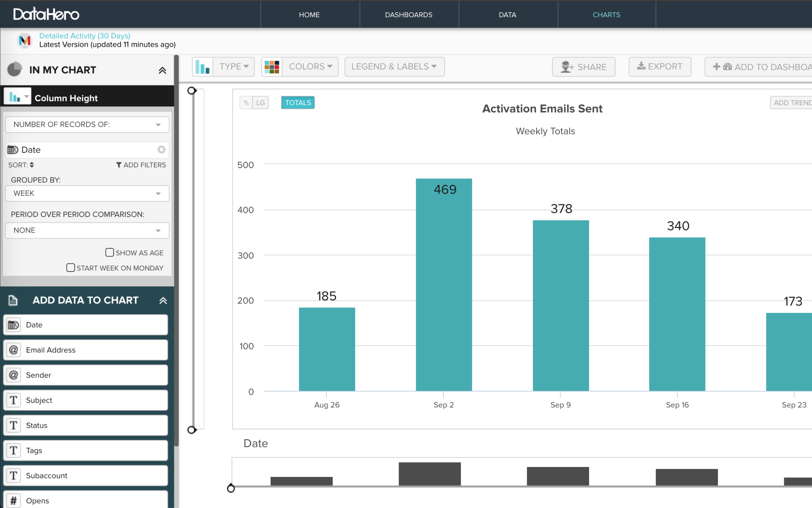The image size is (812, 508).
Task: Click the DataHero logo
Action: 46,14
